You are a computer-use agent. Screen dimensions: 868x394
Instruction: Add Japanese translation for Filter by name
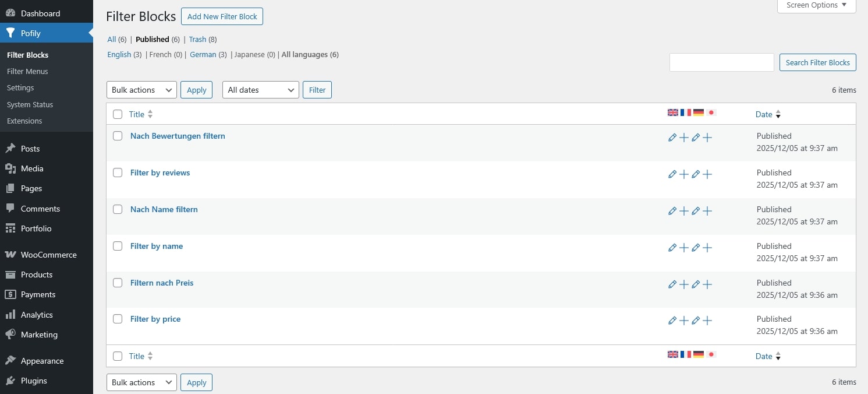pyautogui.click(x=707, y=248)
